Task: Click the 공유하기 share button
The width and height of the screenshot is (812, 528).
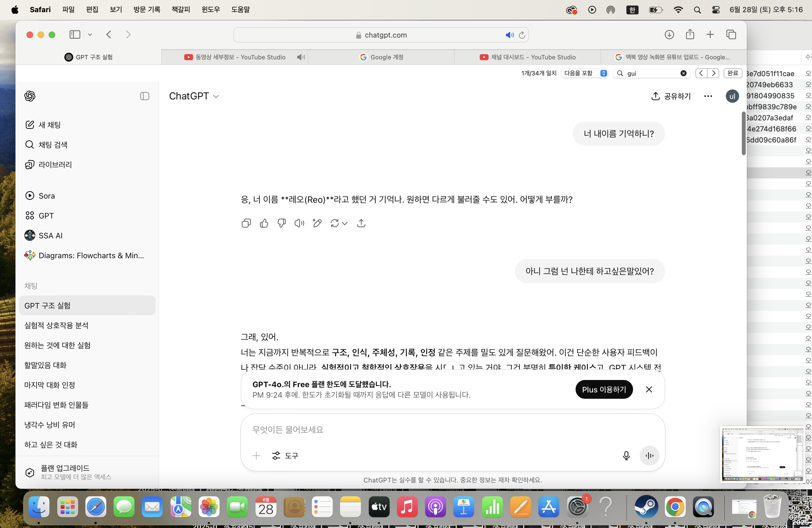Action: click(x=671, y=96)
